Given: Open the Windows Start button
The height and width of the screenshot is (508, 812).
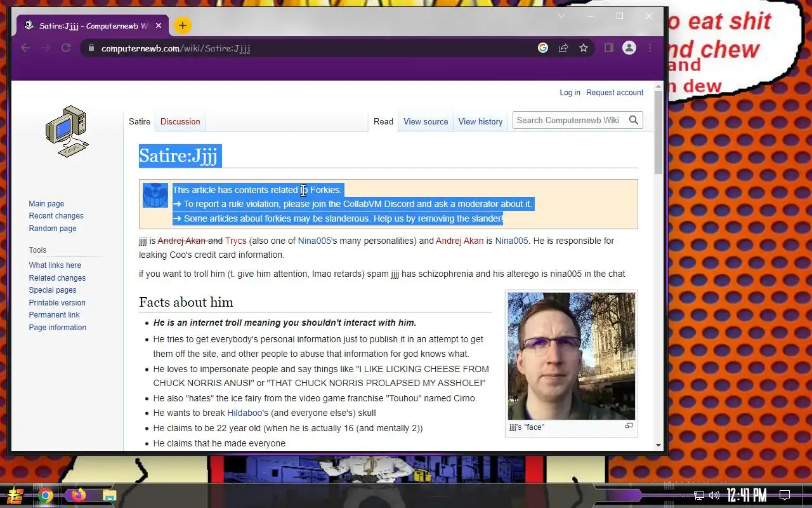Looking at the screenshot, I should tap(16, 495).
